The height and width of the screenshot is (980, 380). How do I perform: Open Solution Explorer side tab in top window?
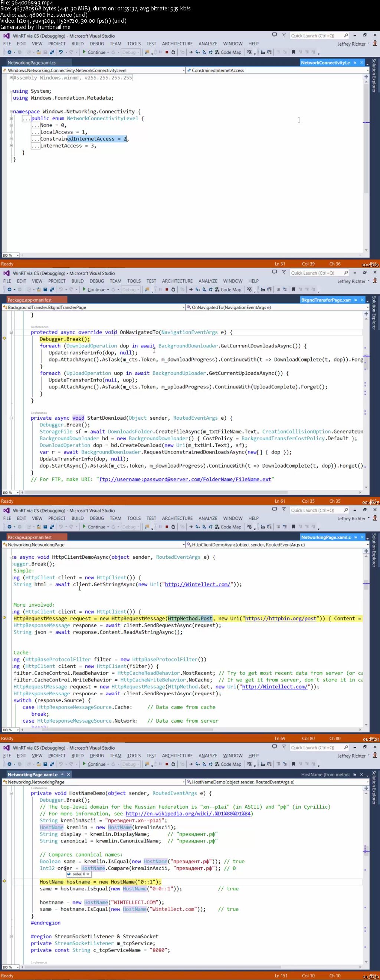pos(374,75)
